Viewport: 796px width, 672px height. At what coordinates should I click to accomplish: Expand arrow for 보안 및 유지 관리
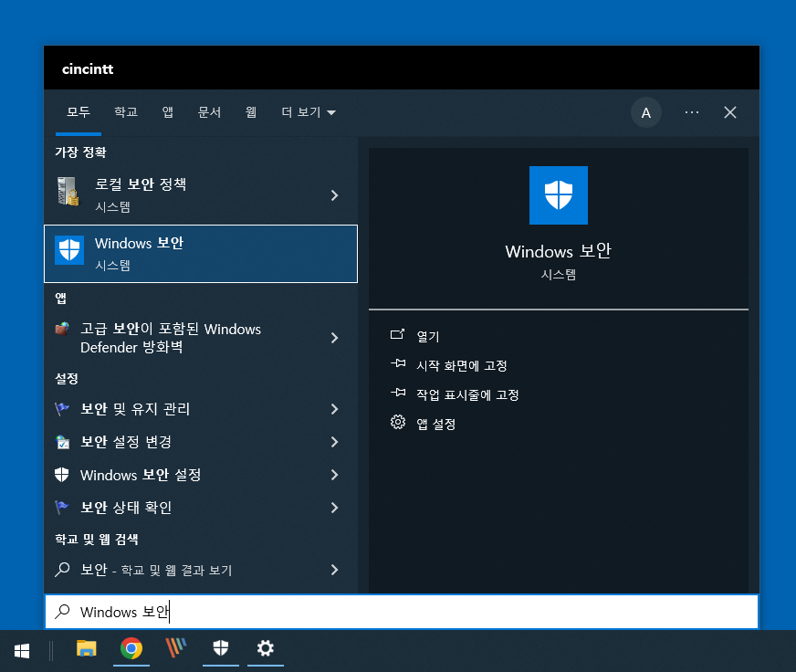pos(334,409)
